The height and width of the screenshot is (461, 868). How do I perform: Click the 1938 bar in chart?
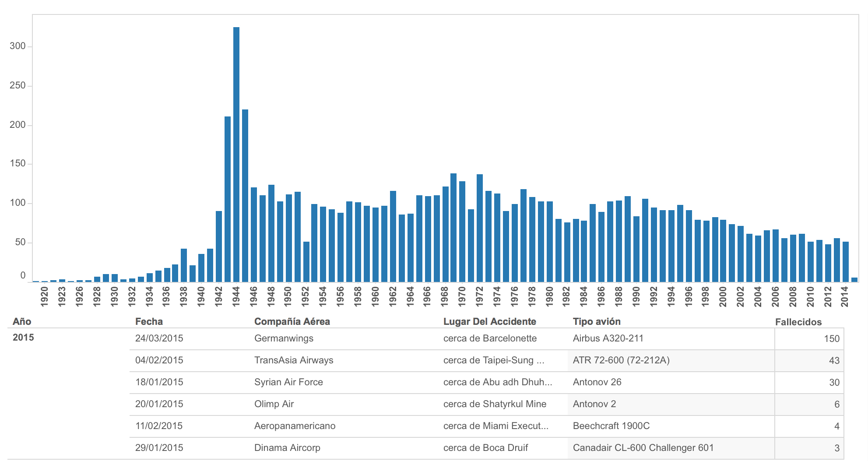coord(184,265)
